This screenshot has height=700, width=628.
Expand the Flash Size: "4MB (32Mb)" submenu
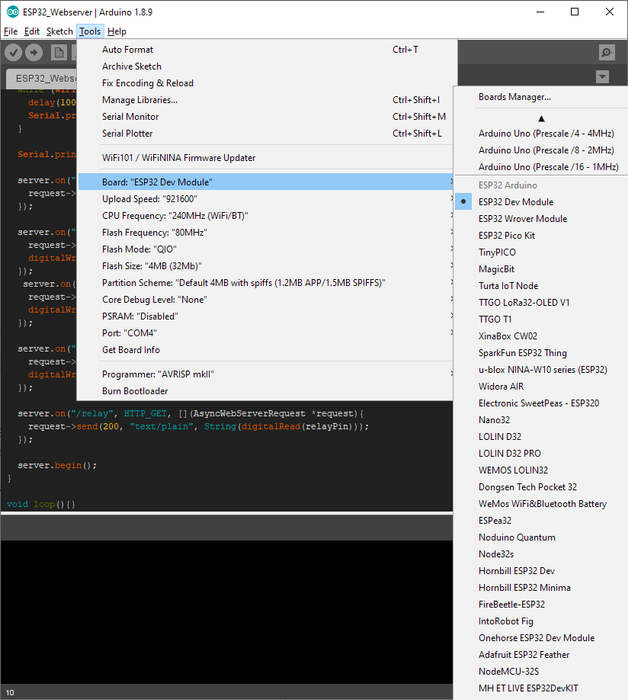click(266, 266)
